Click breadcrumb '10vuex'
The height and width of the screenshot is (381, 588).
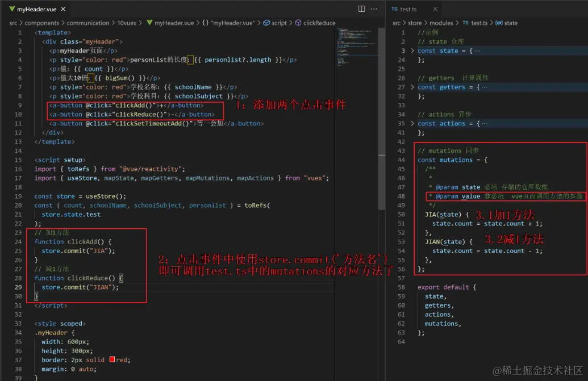[127, 23]
